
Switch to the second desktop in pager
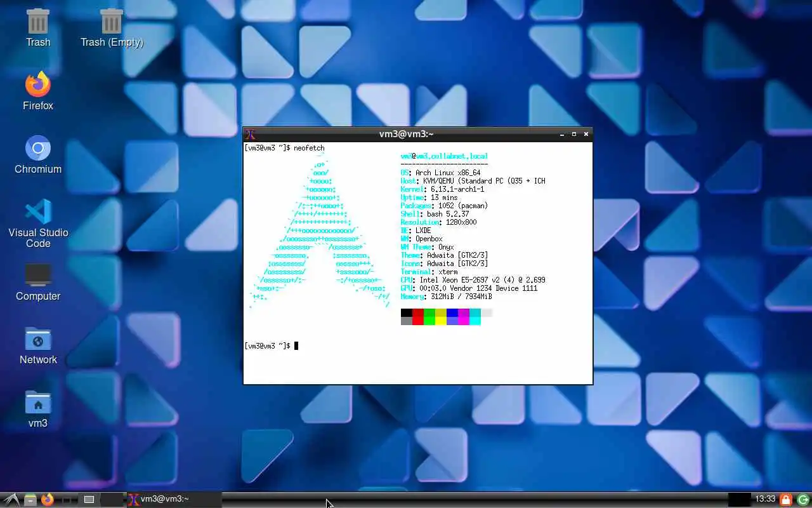click(x=111, y=500)
